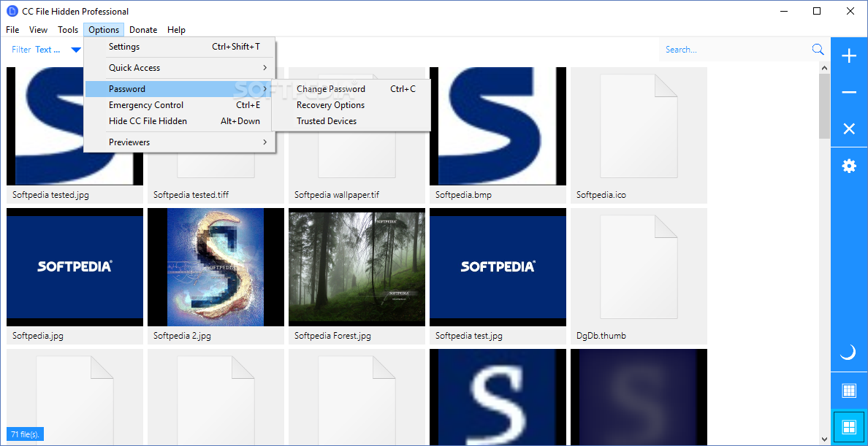Click the Text filter value
This screenshot has width=868, height=446.
47,49
